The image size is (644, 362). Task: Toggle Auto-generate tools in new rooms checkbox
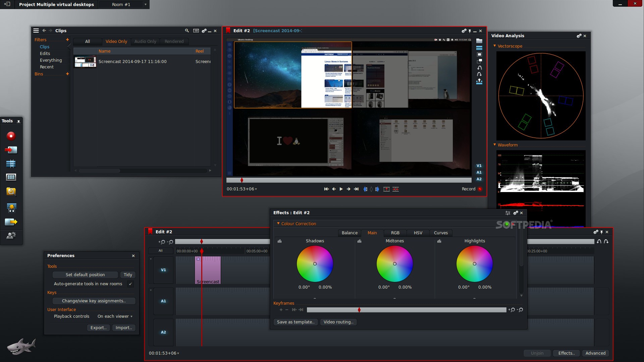tap(130, 284)
